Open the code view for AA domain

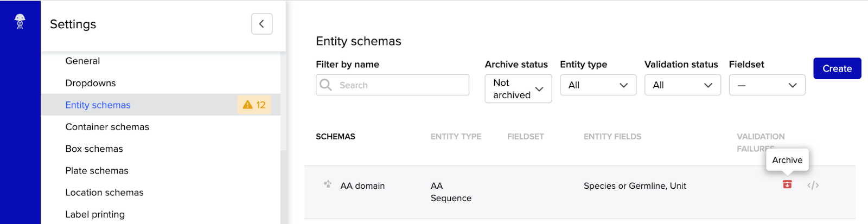(x=813, y=185)
